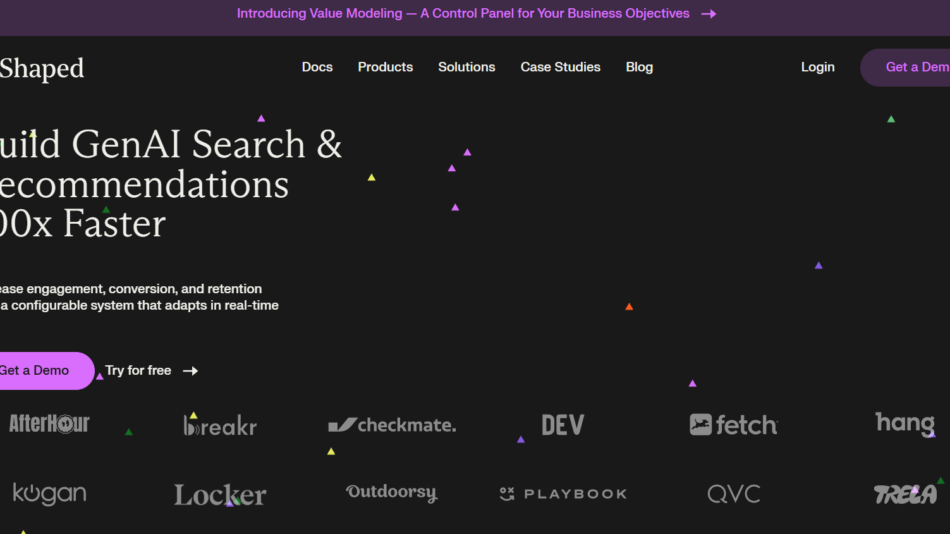Click the Try for free link

click(x=151, y=371)
